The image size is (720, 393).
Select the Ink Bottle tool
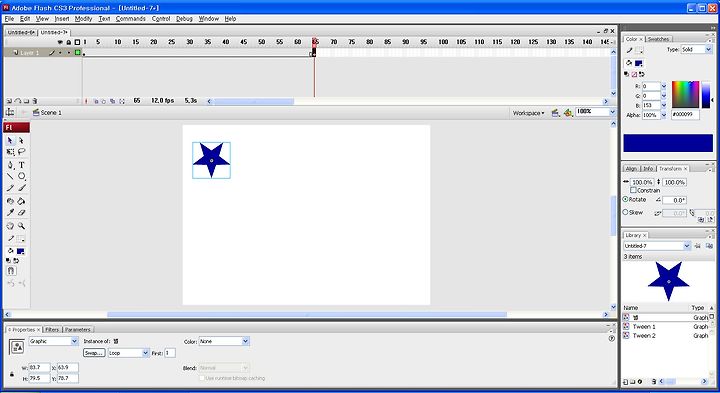coord(10,201)
